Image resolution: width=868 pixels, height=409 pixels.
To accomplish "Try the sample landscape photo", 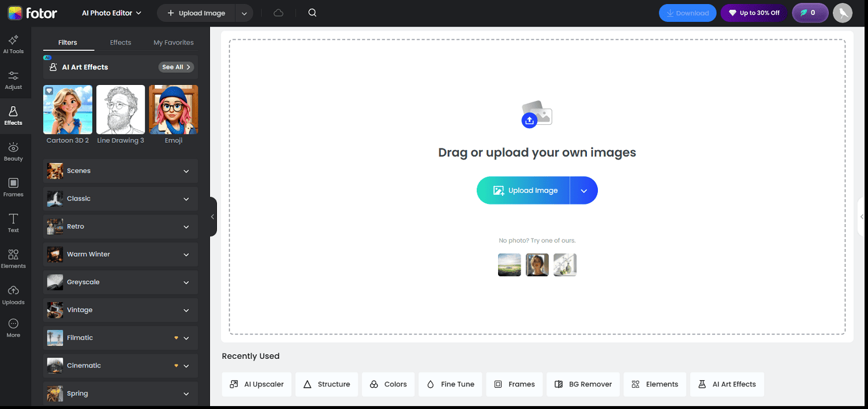I will tap(509, 265).
